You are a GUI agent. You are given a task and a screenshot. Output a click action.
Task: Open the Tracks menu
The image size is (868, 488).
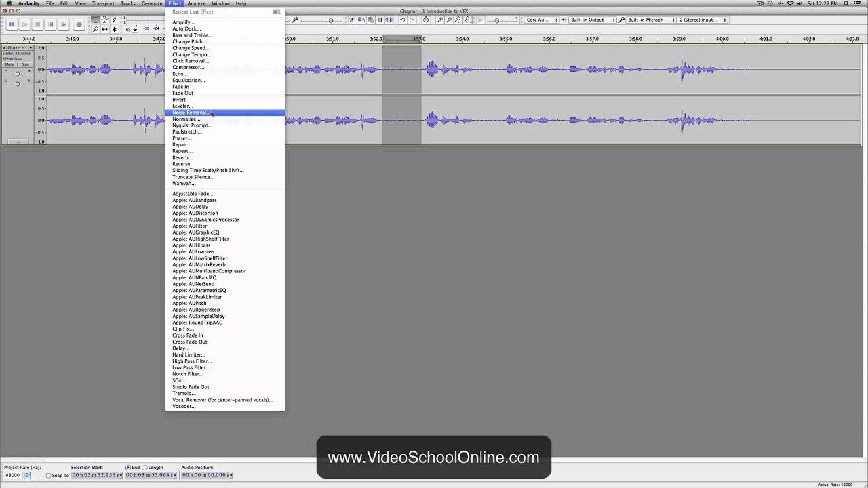click(x=128, y=3)
